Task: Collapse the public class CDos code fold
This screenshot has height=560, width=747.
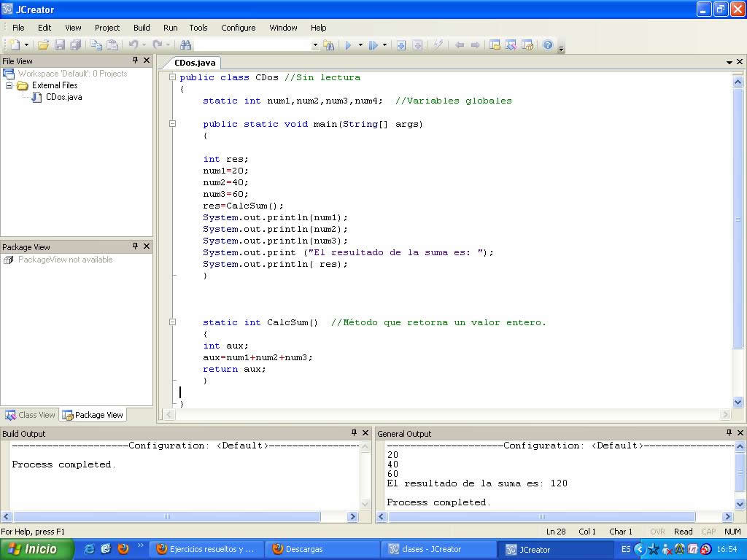Action: click(x=172, y=77)
